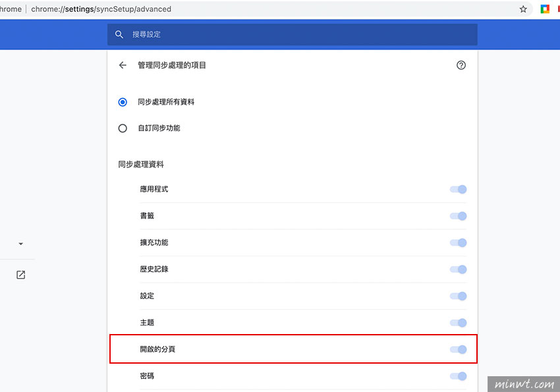Open the external link icon in sidebar
Screen dimensions: 560x392
20,275
